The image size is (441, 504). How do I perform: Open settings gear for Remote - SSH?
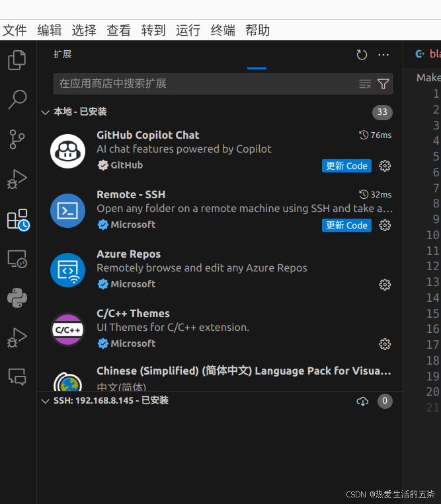(385, 225)
